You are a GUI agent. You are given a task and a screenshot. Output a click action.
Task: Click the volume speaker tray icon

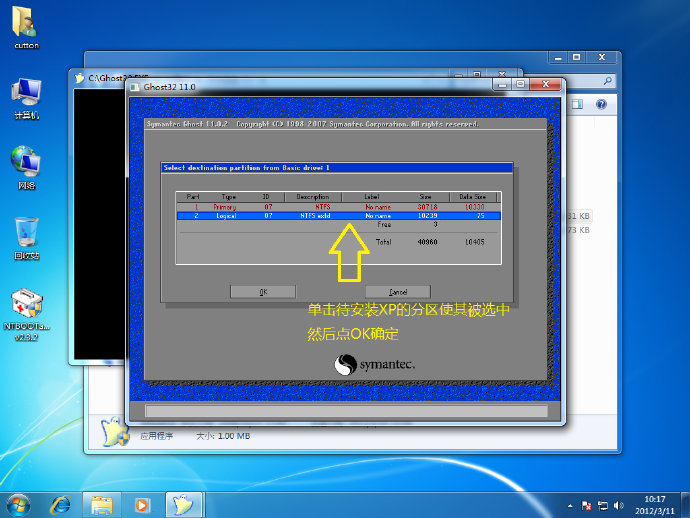click(x=618, y=506)
